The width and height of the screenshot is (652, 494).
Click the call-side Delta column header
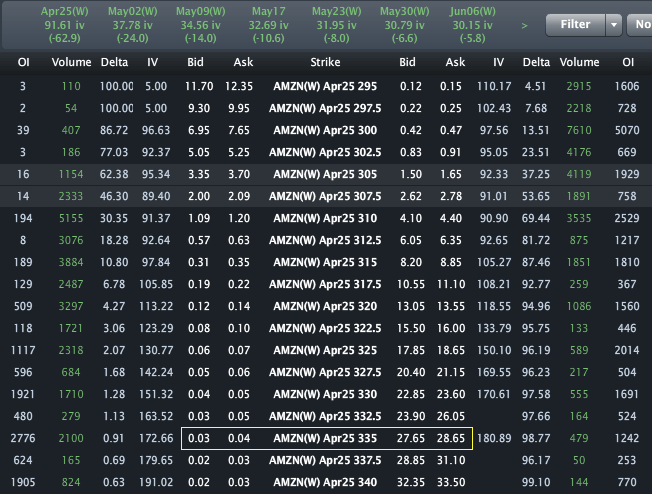[114, 62]
